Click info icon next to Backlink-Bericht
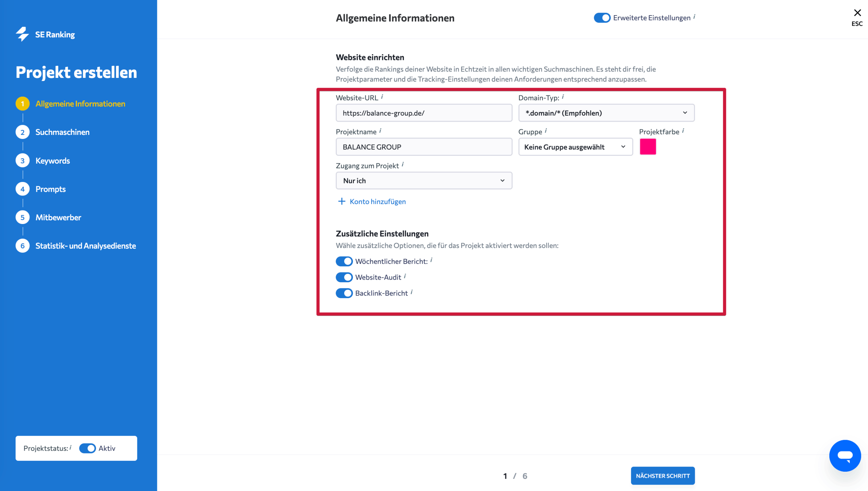868x491 pixels. [x=412, y=292]
